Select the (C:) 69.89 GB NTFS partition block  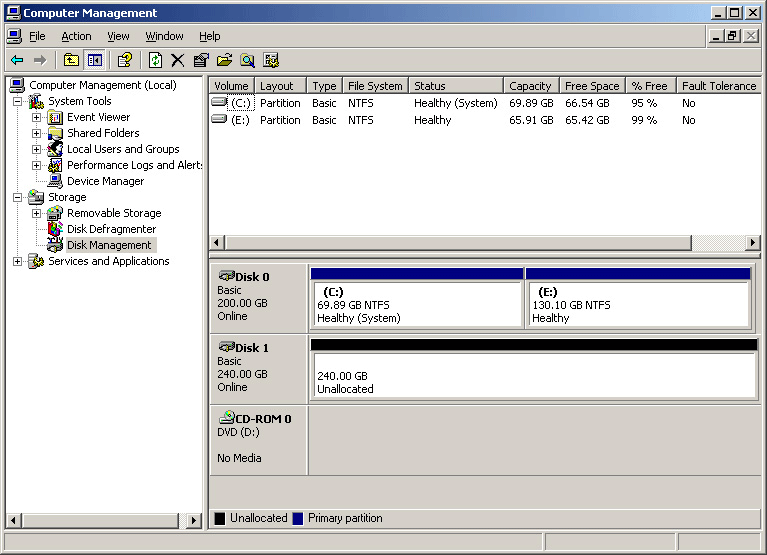(x=417, y=298)
